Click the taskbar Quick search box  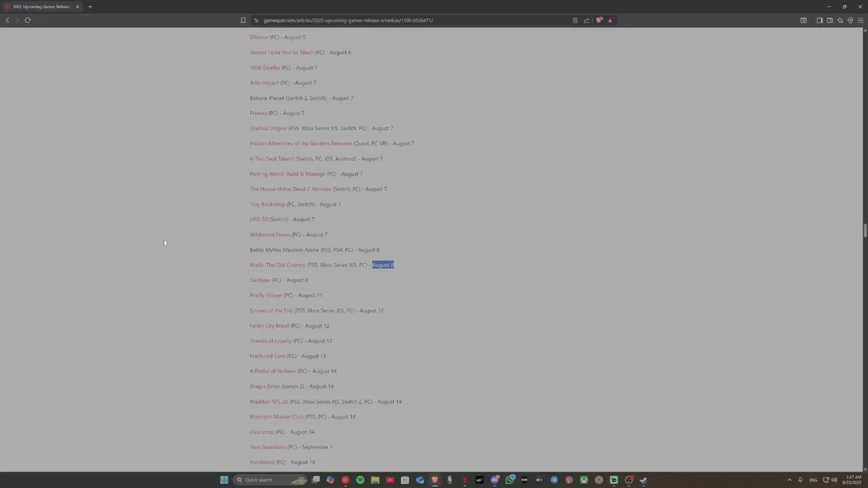click(271, 480)
